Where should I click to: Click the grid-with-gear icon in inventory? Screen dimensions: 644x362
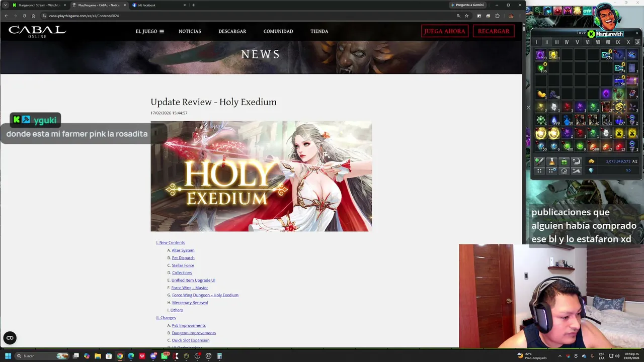tap(552, 171)
